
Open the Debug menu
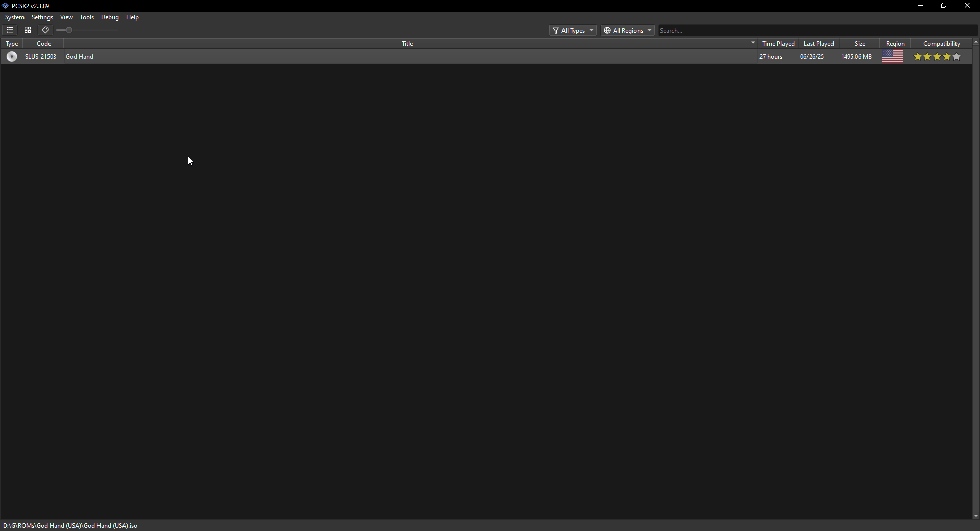pyautogui.click(x=110, y=17)
